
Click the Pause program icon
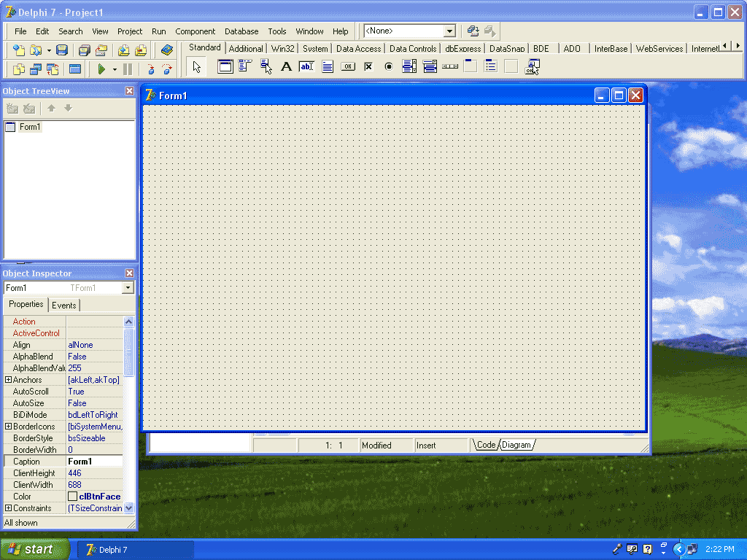tap(128, 69)
